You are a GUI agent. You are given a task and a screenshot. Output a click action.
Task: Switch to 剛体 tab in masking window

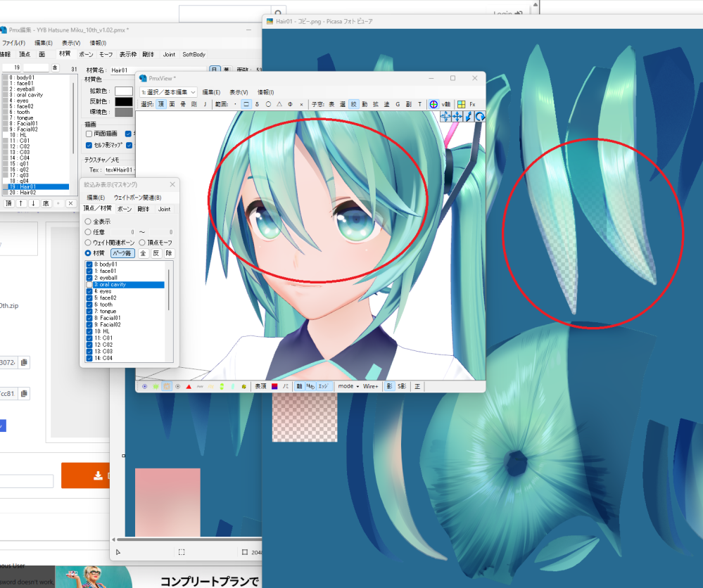pos(143,209)
